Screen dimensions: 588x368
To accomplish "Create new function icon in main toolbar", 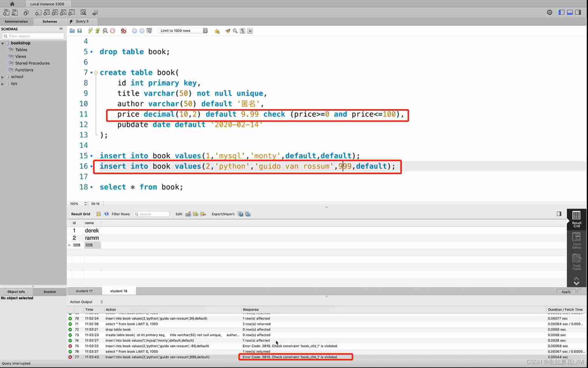I will 71,12.
